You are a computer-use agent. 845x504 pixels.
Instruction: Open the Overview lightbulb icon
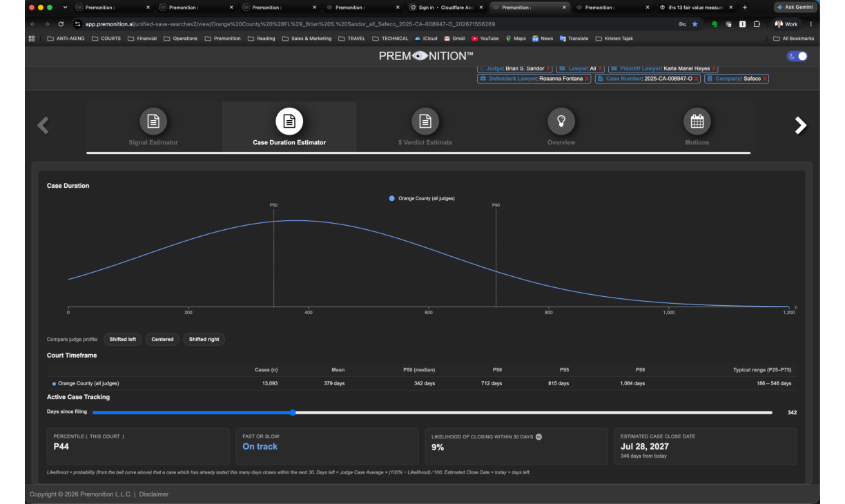point(561,122)
